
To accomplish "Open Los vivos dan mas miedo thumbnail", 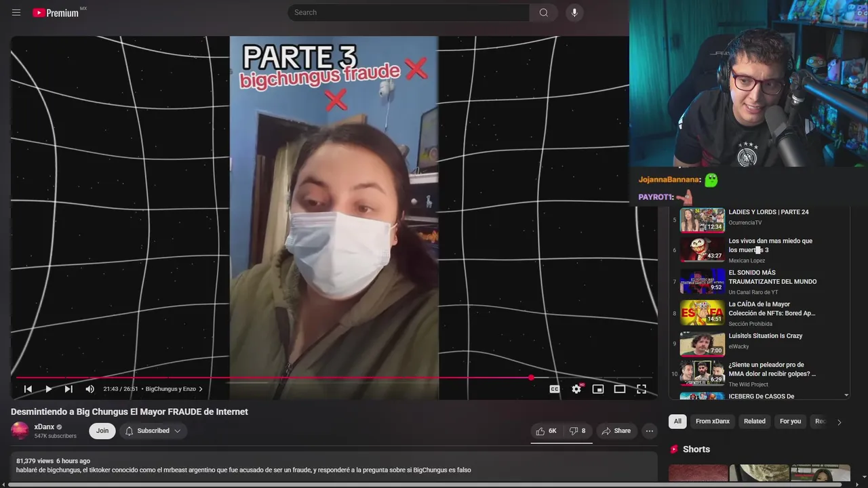I will point(703,249).
